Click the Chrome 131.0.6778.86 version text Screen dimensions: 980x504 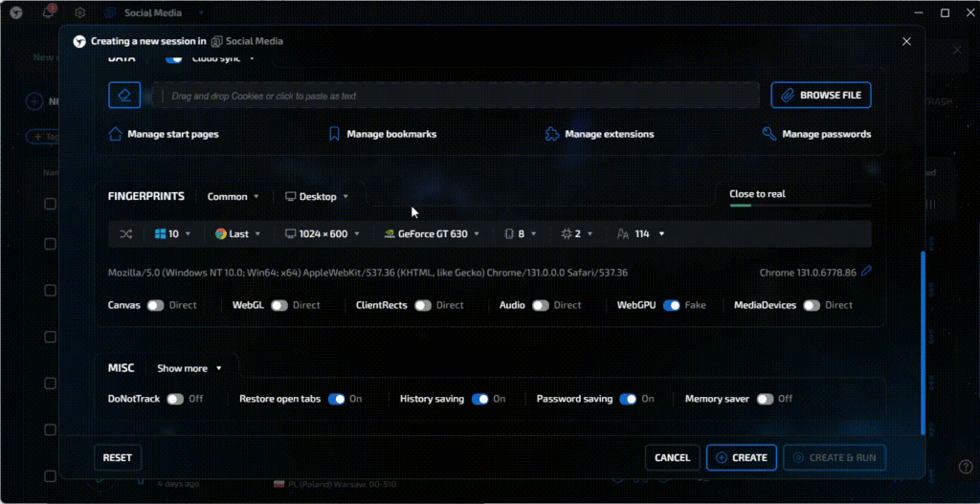808,273
